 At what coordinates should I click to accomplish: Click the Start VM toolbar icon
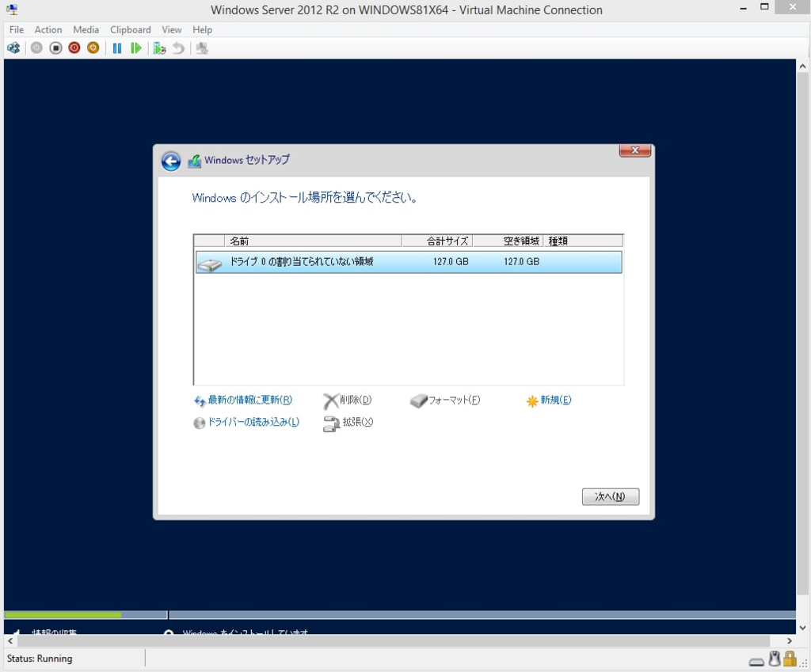pos(36,48)
